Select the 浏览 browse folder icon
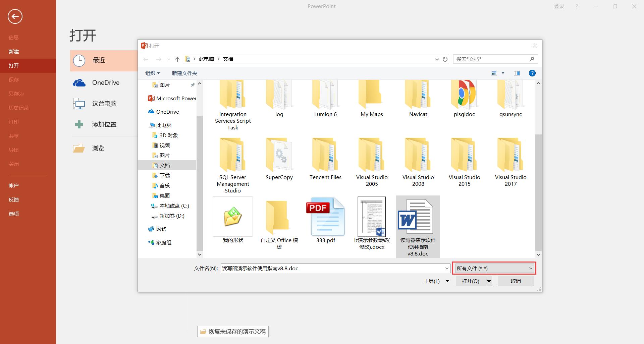Viewport: 644px width, 344px height. [79, 148]
